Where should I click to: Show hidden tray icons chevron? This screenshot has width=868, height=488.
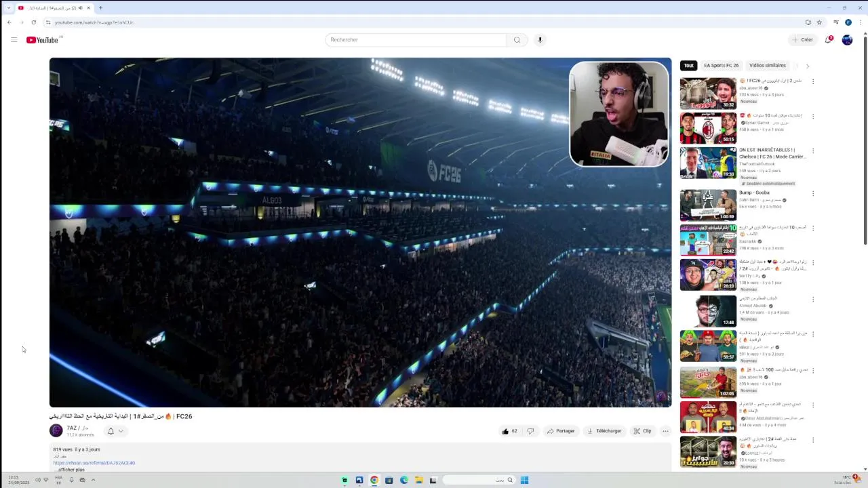pos(93,480)
